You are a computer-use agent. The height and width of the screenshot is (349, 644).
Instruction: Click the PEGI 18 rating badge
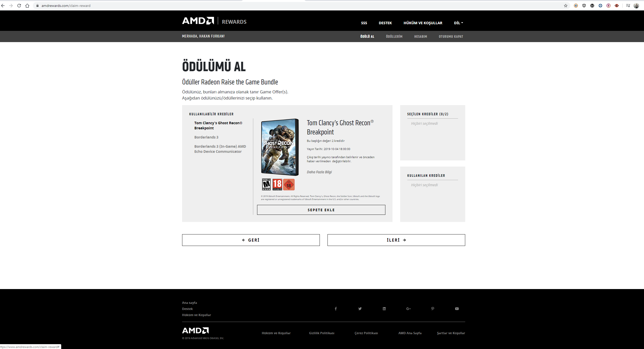click(277, 184)
